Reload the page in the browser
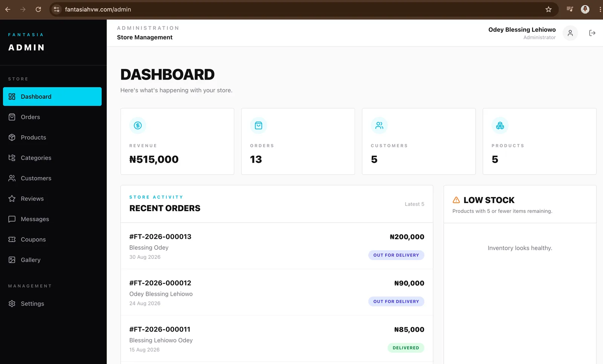This screenshot has width=603, height=364. (38, 9)
